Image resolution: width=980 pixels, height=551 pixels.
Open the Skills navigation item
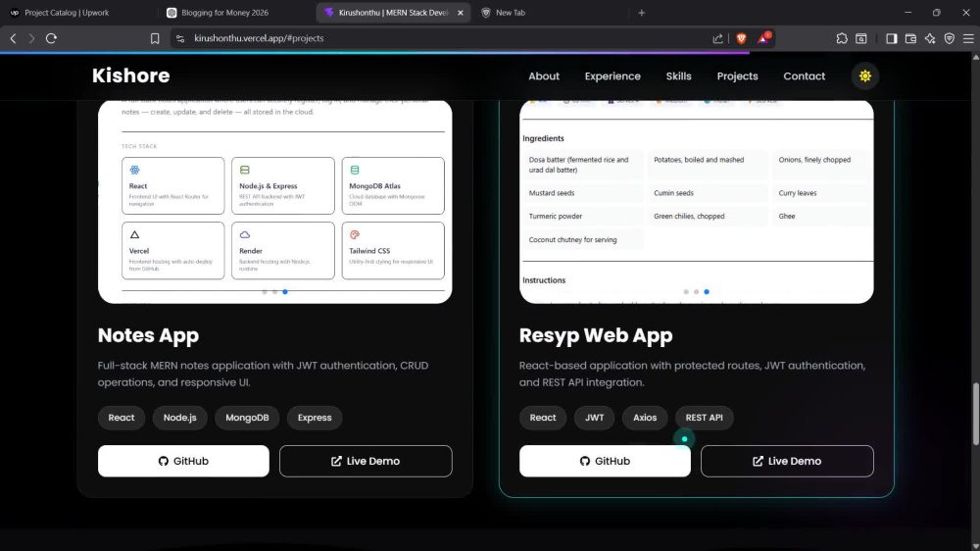[678, 76]
